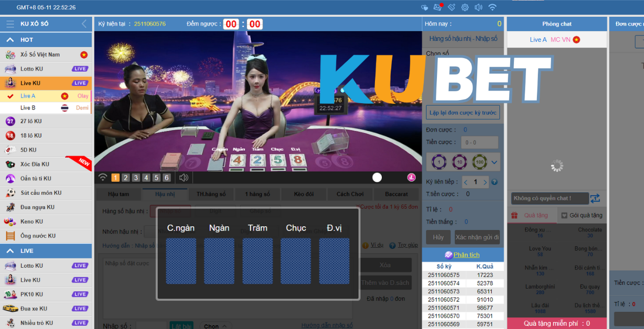The height and width of the screenshot is (329, 644).
Task: Open Xổ Số Việt Nam game
Action: [x=46, y=54]
